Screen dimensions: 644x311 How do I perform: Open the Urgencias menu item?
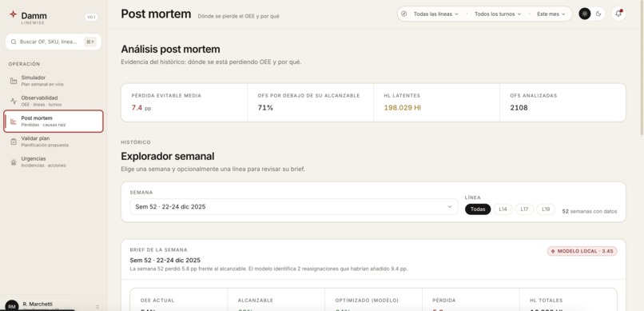[x=54, y=161]
